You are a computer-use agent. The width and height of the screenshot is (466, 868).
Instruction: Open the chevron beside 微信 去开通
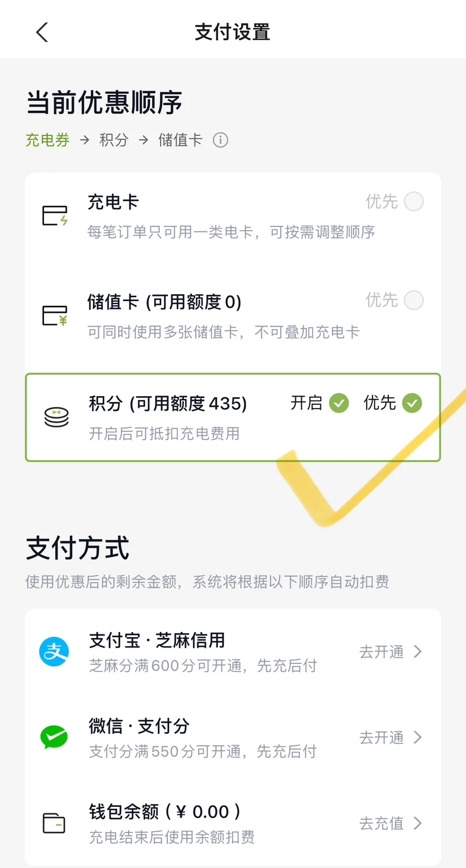418,737
